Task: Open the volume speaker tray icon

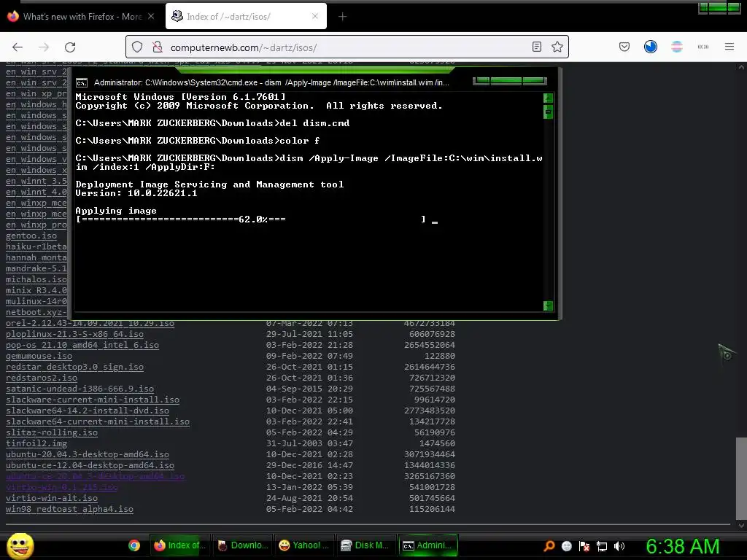Action: coord(619,546)
